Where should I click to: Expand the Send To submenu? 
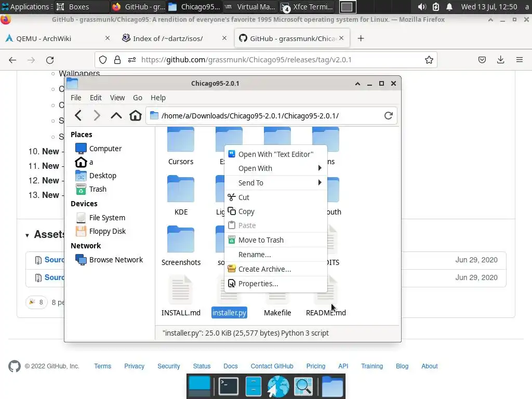pos(275,182)
